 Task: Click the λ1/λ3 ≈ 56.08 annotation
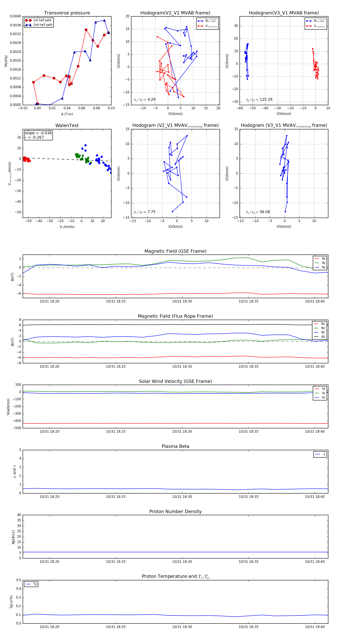click(258, 212)
